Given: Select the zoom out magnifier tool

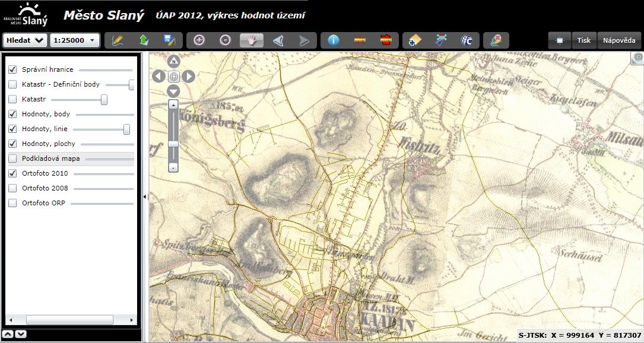Looking at the screenshot, I should (225, 40).
